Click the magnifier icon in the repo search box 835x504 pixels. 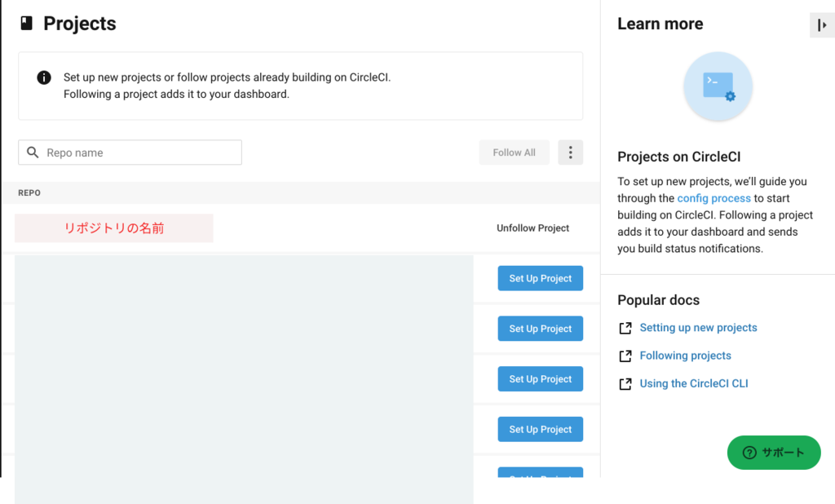[x=33, y=153]
